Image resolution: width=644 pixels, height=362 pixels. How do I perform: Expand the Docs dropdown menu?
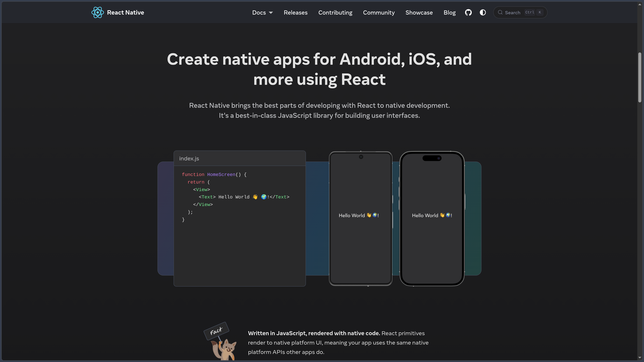(x=262, y=13)
